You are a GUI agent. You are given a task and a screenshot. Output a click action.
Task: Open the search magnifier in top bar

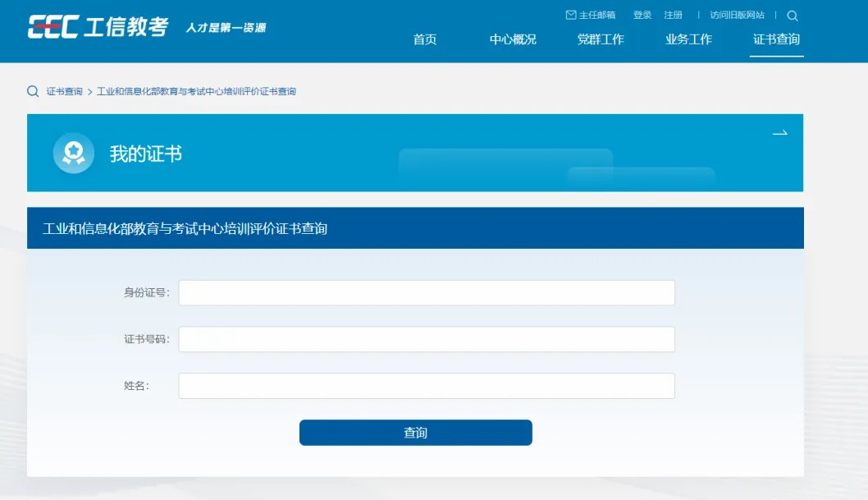point(793,16)
